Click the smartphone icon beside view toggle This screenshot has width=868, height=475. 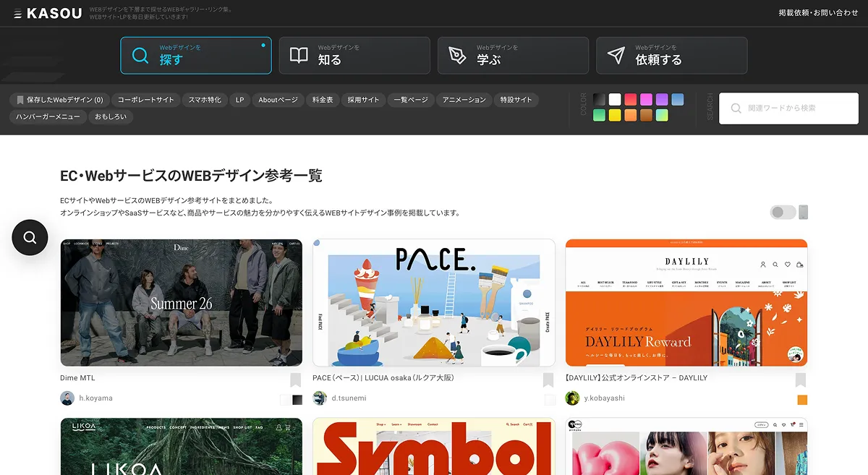click(x=803, y=212)
